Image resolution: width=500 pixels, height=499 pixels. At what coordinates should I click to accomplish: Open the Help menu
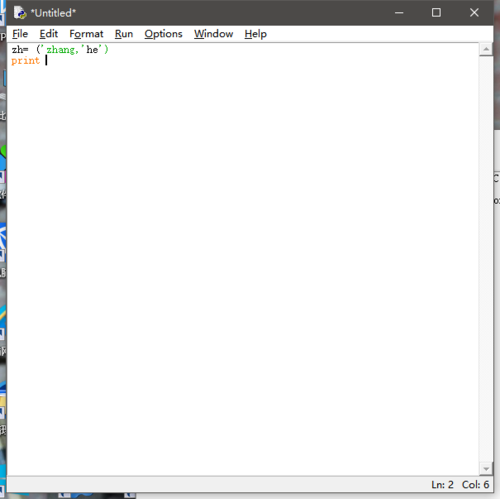coord(256,34)
